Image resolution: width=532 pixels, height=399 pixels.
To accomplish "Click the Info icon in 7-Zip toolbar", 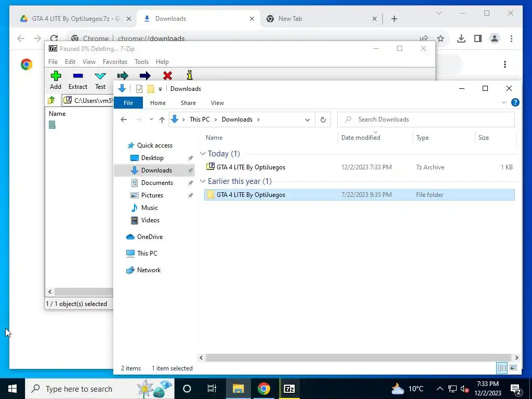I will pyautogui.click(x=190, y=75).
